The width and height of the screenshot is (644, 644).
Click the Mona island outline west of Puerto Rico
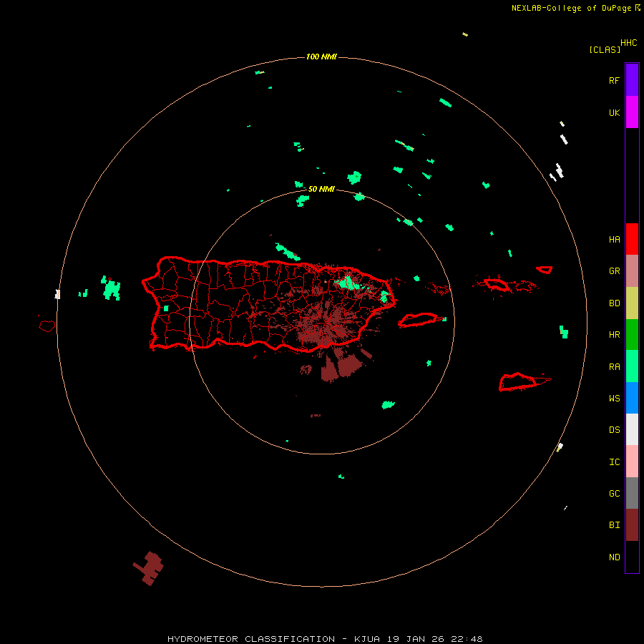[47, 326]
